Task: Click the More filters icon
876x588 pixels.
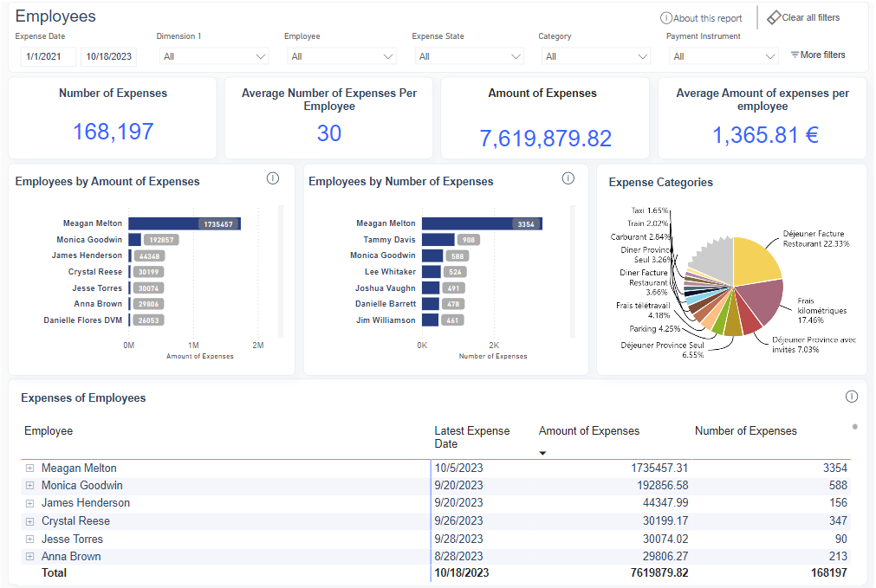Action: 795,55
